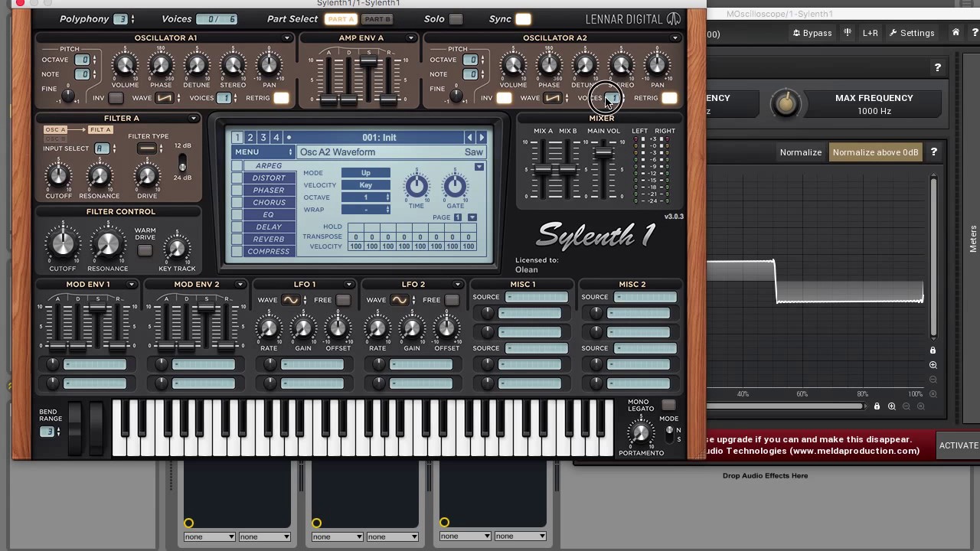Toggle Oscillator A2 INV switch

504,98
